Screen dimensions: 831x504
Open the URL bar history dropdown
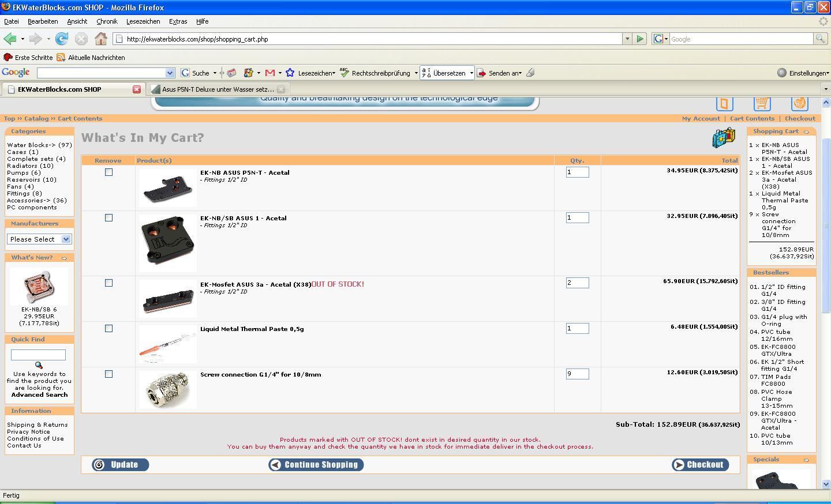627,39
